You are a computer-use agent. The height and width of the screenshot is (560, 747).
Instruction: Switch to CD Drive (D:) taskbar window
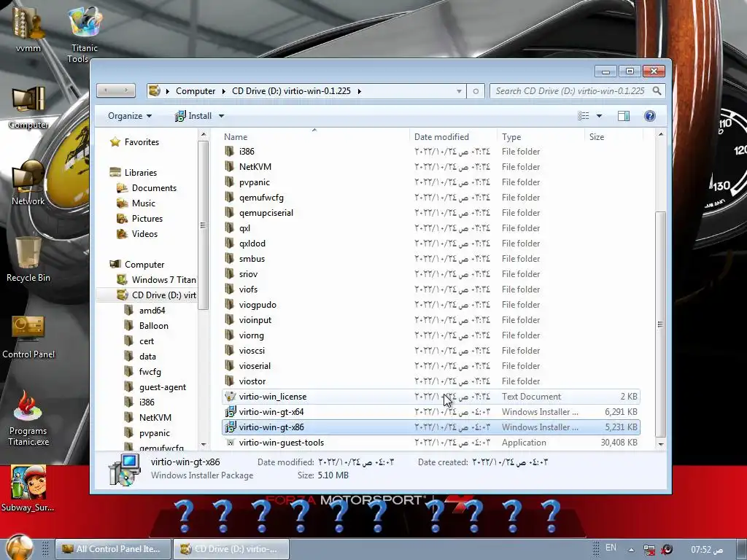point(231,549)
